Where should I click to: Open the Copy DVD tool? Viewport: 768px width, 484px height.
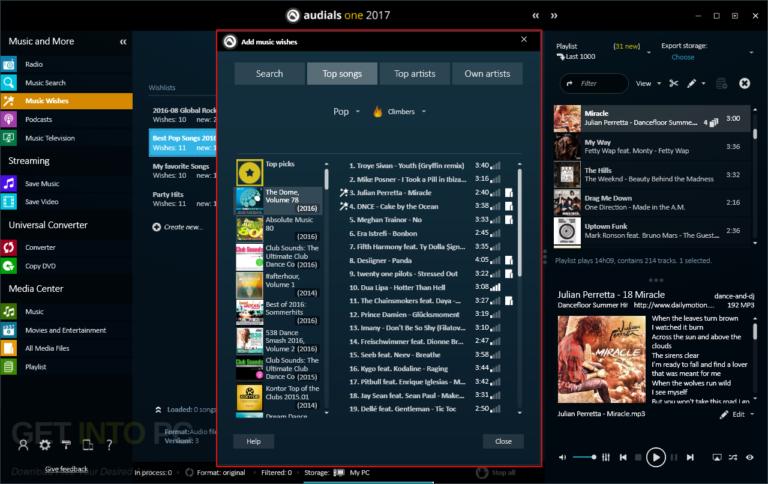pyautogui.click(x=40, y=265)
